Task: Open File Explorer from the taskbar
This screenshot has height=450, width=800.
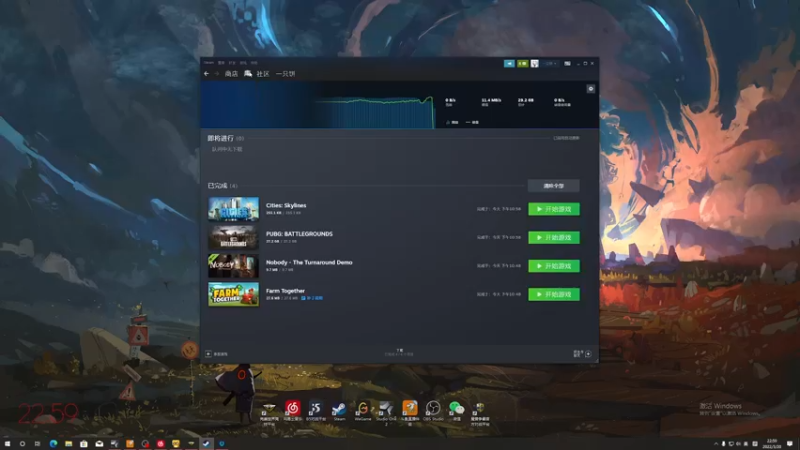Action: 68,444
